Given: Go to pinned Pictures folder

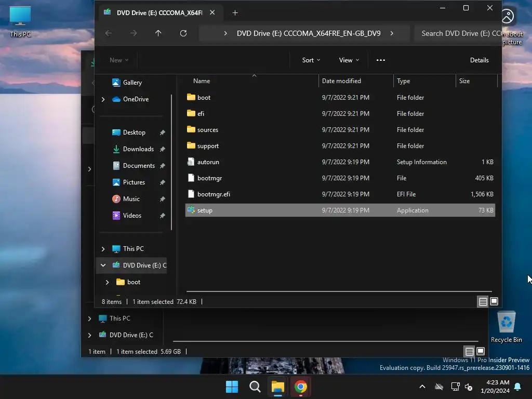Looking at the screenshot, I should (134, 182).
